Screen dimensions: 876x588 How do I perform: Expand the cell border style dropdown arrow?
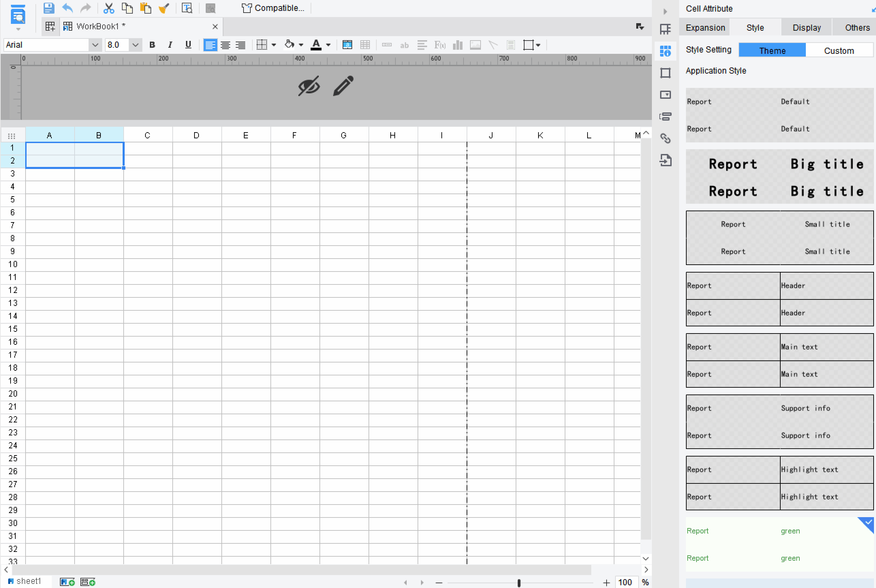click(274, 45)
